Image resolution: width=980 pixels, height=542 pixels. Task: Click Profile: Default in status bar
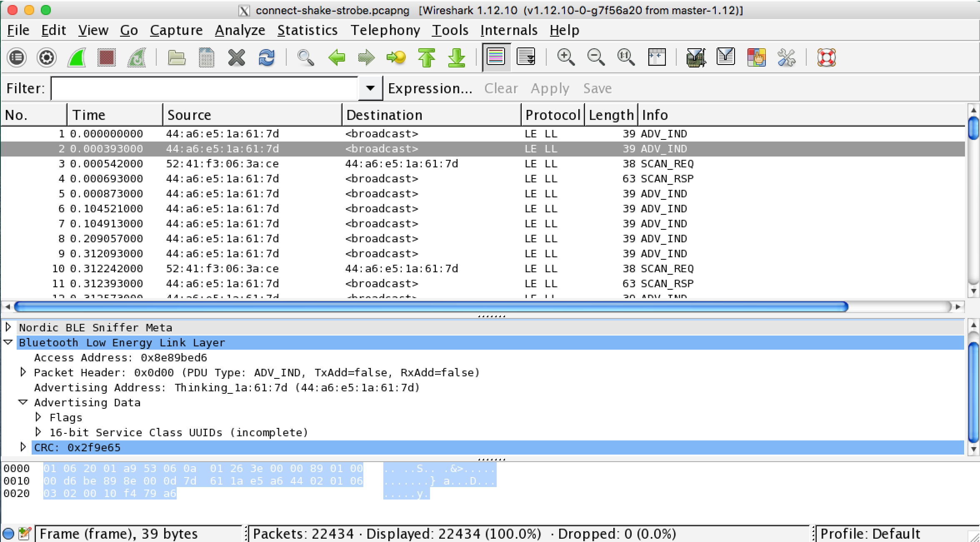click(870, 534)
